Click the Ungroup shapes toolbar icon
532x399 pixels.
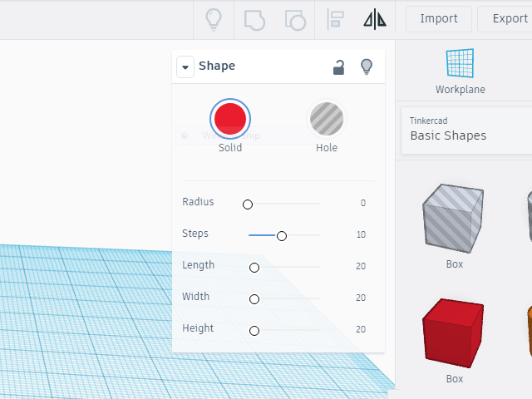coord(295,20)
